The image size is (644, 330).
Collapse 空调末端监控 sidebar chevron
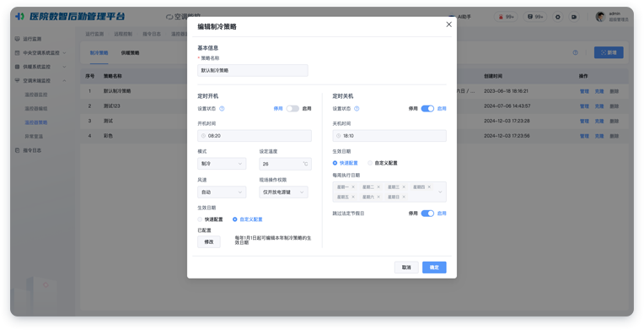pyautogui.click(x=64, y=81)
